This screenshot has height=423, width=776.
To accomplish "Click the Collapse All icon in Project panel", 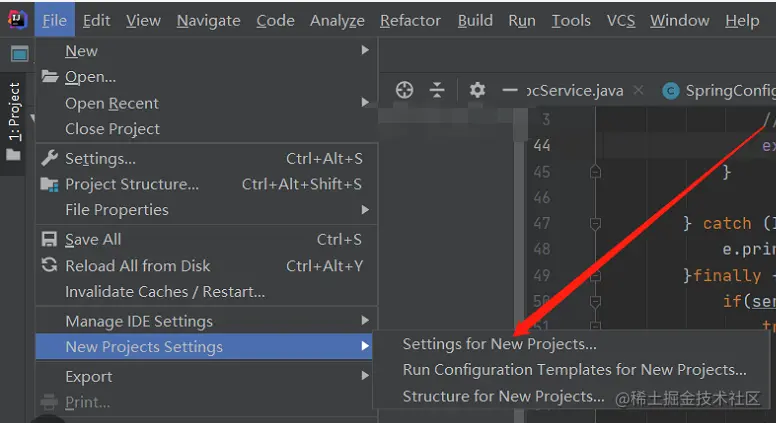I will click(x=437, y=90).
